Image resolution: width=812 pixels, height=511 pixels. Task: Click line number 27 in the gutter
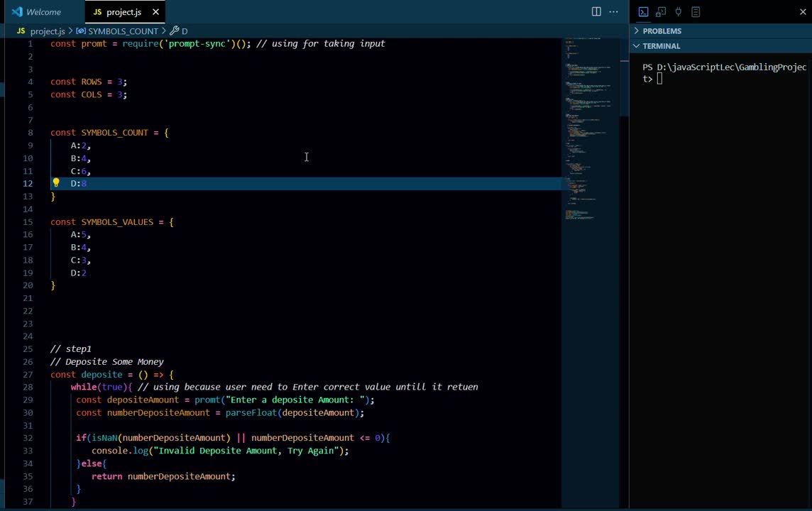[x=28, y=375]
